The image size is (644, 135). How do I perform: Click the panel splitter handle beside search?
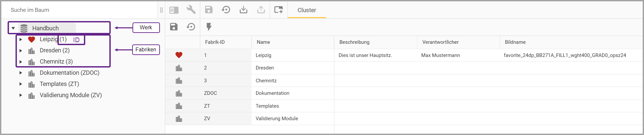[161, 10]
